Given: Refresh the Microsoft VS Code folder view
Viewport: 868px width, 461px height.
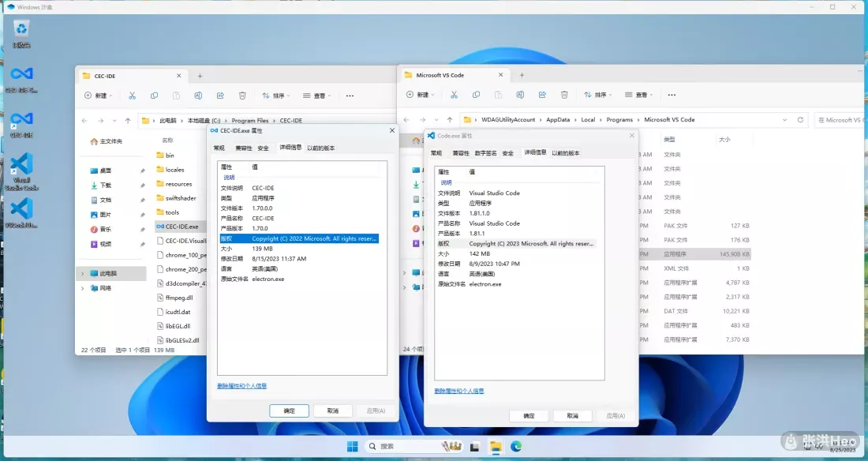Looking at the screenshot, I should click(800, 120).
